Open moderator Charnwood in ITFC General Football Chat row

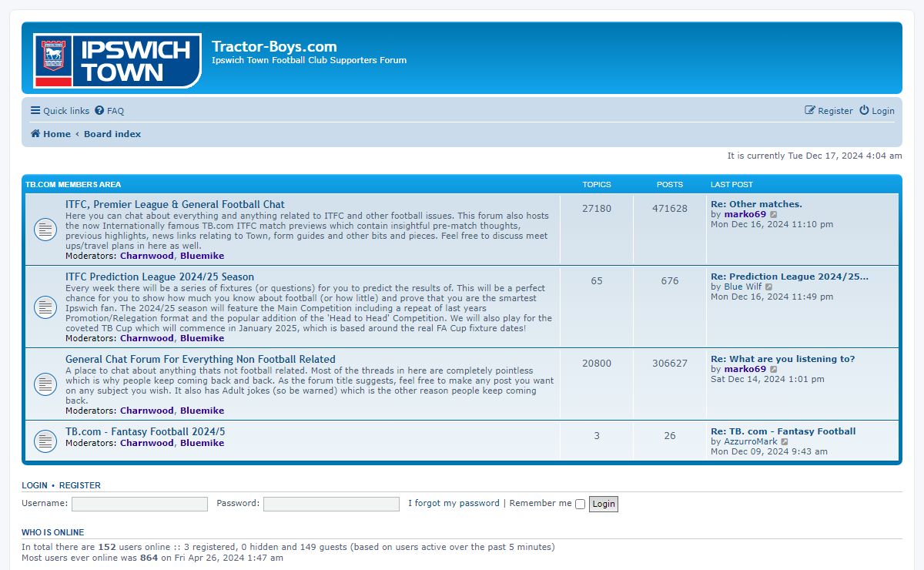[147, 256]
